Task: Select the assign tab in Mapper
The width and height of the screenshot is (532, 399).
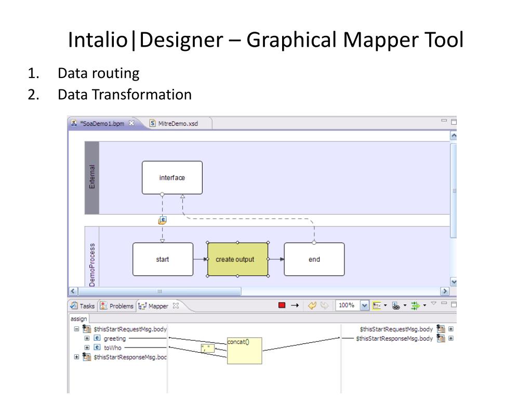Action: click(x=79, y=318)
